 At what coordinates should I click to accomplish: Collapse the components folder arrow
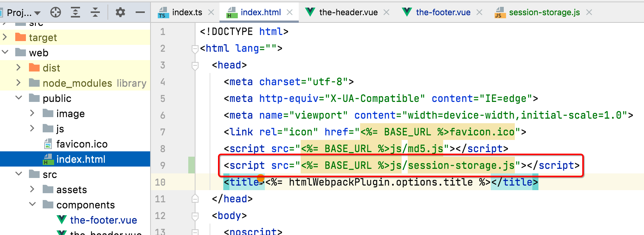[32, 205]
